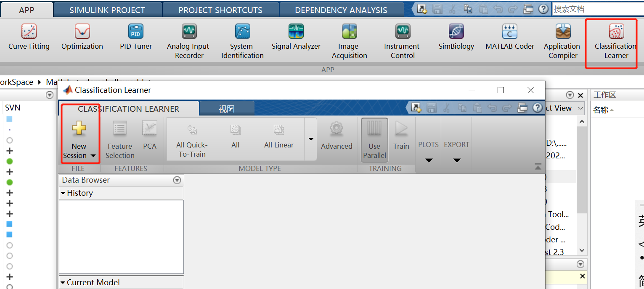The width and height of the screenshot is (644, 289).
Task: Open Advanced model options
Action: tap(337, 135)
